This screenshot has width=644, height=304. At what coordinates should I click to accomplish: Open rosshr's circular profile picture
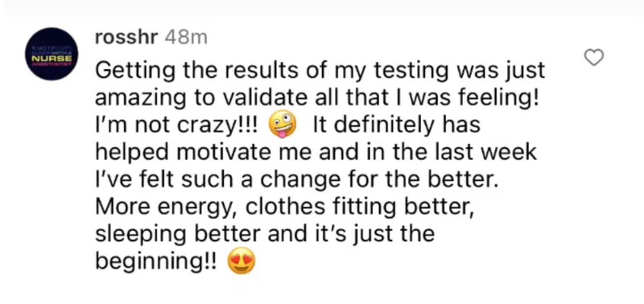point(52,54)
